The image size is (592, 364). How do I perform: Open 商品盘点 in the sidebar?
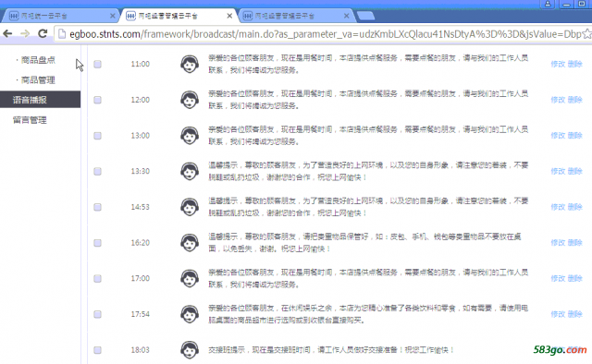[x=38, y=60]
